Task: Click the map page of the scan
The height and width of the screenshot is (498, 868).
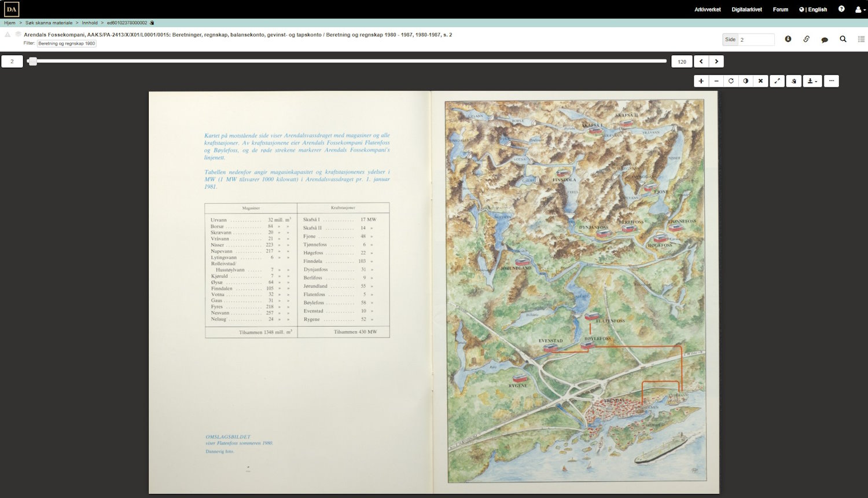Action: click(x=575, y=292)
